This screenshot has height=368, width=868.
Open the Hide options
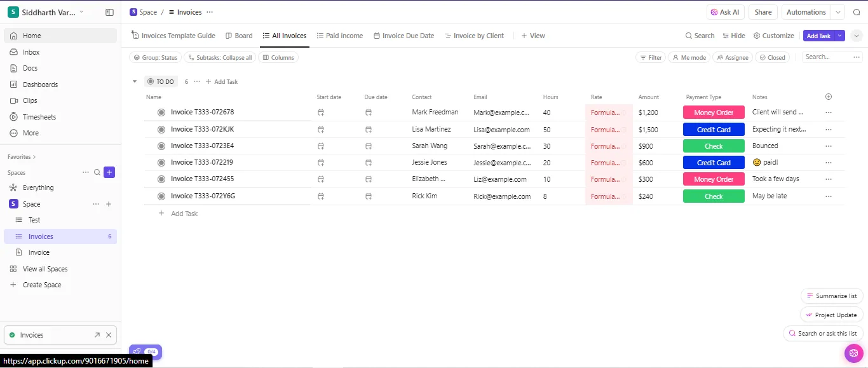pyautogui.click(x=733, y=36)
